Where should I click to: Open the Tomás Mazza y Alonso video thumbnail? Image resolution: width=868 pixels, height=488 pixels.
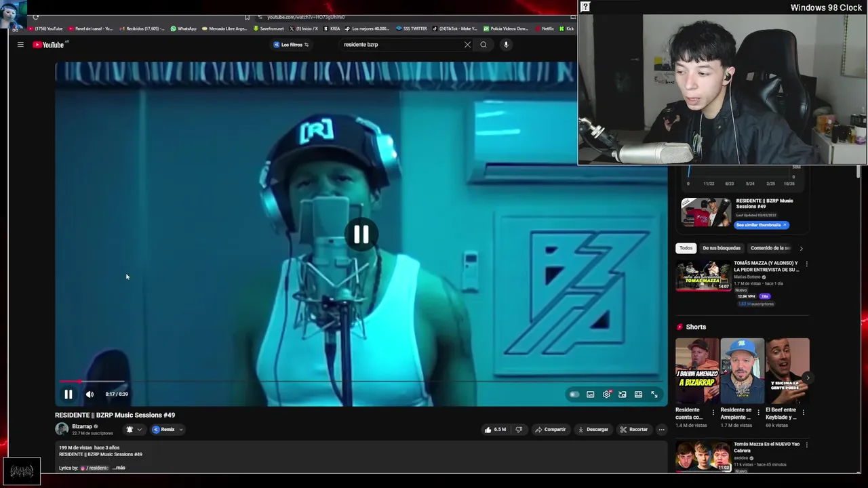(x=703, y=275)
